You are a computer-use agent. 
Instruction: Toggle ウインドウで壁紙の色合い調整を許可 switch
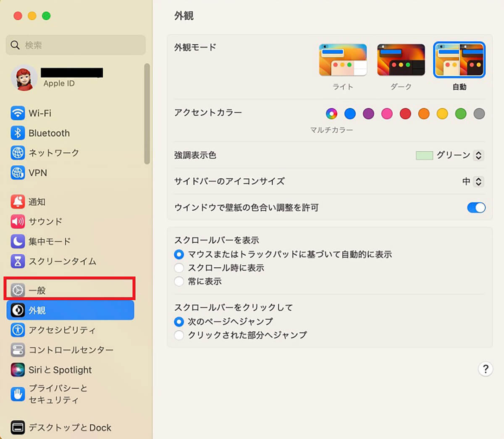(476, 207)
